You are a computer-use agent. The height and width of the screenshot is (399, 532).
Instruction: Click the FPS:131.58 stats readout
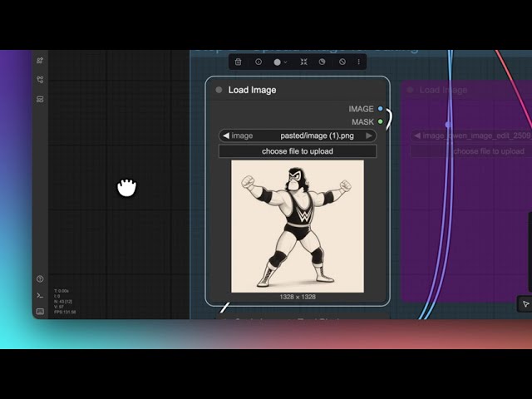65,313
